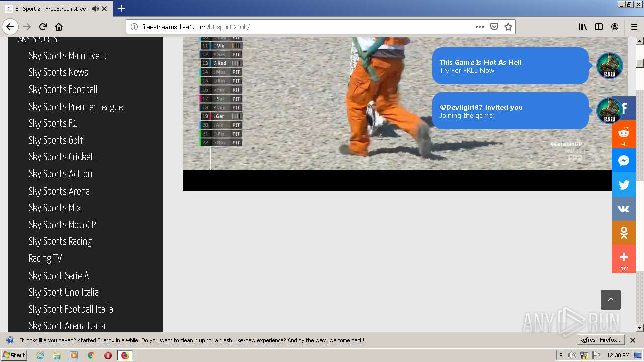Switch to Firefox taskbar button
This screenshot has height=362, width=644.
click(125, 355)
